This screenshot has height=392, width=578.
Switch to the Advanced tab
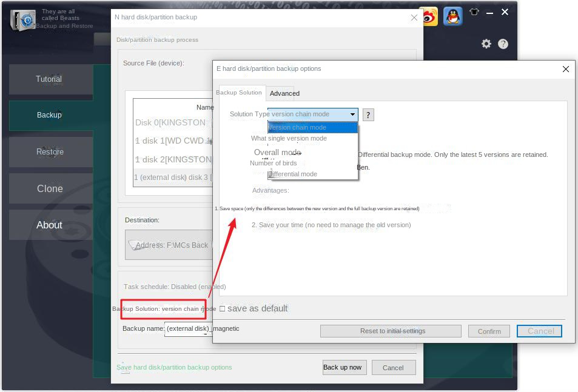click(x=284, y=93)
